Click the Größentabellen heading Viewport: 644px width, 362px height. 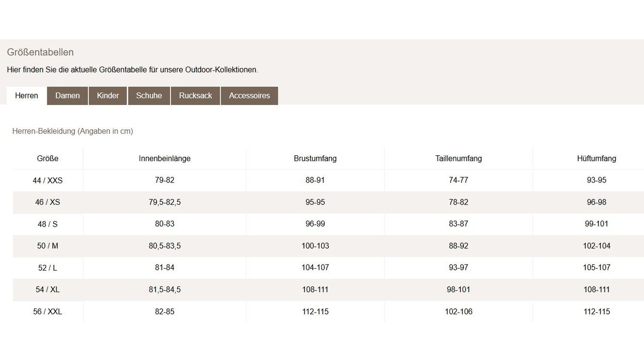(x=40, y=52)
